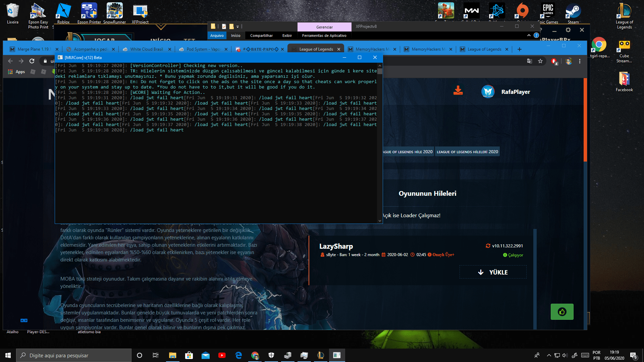Image resolution: width=644 pixels, height=362 pixels.
Task: Open the XFProject desktop shortcut
Action: [x=140, y=13]
